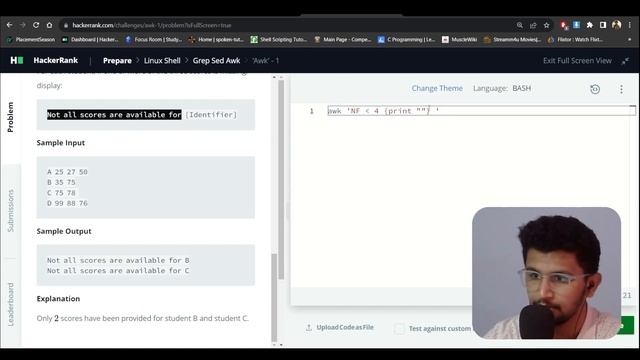Click the [Identifier] placeholder text
Image resolution: width=640 pixels, height=360 pixels.
pyautogui.click(x=211, y=115)
